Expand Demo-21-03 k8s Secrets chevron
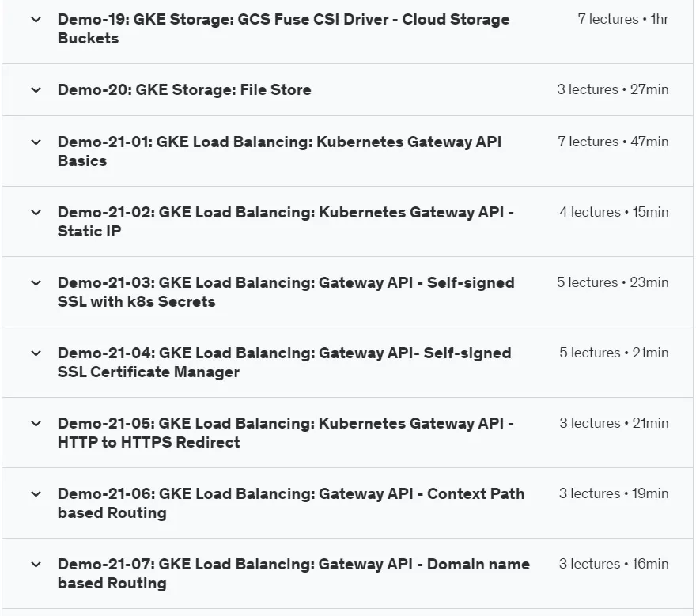 36,283
